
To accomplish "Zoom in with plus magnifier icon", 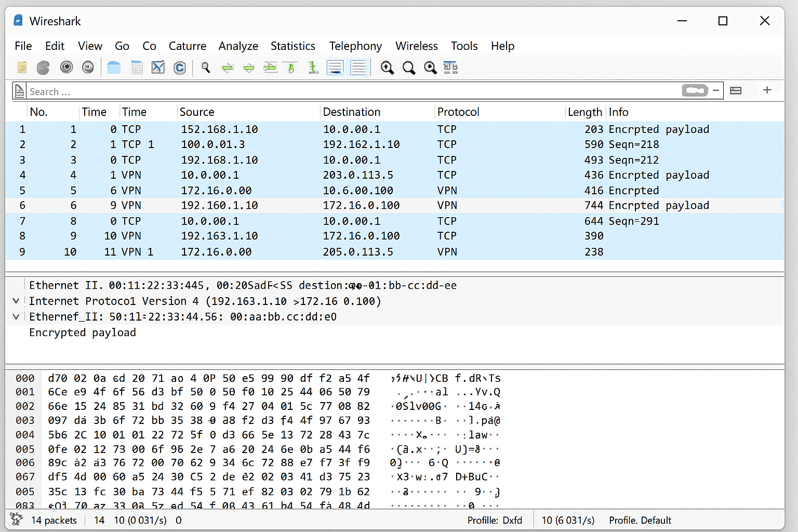I will (x=387, y=68).
